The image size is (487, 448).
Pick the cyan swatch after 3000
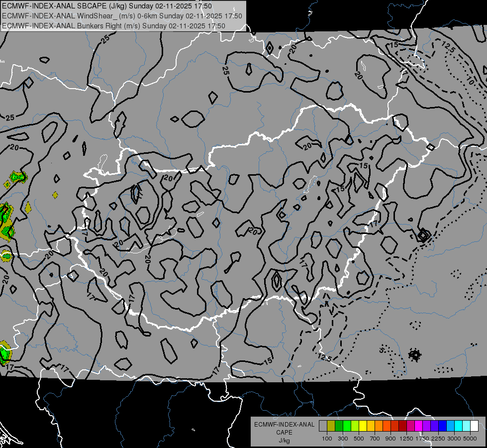coord(459,426)
